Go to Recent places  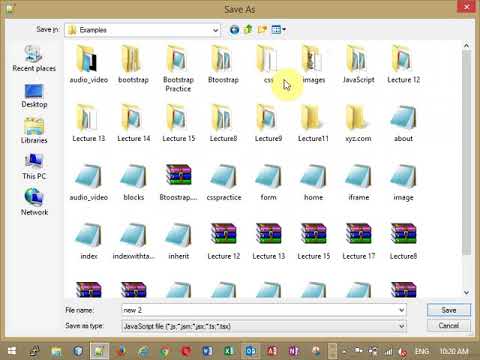click(34, 58)
